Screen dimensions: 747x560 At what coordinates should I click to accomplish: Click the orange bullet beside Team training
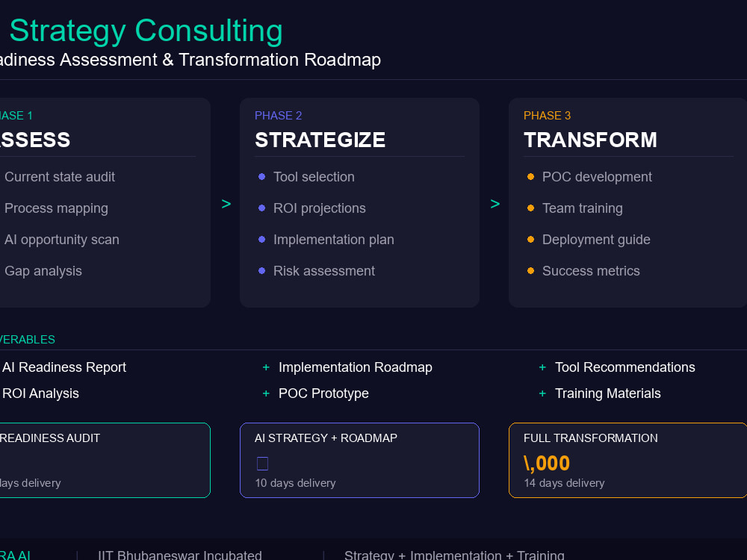pos(530,208)
